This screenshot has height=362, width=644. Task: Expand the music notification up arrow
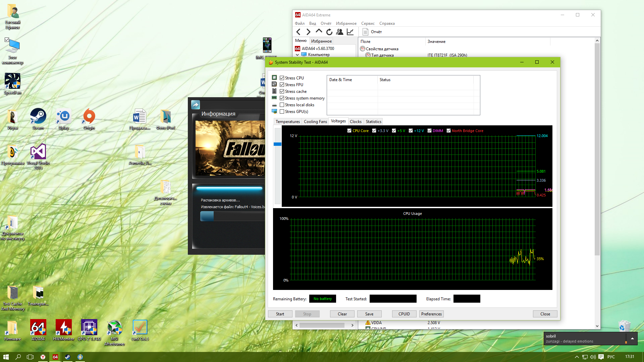click(632, 339)
